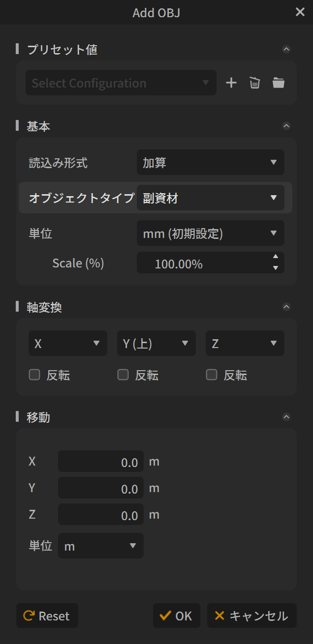
Task: Collapse the プリセット値 section chevron
Action: pos(286,49)
